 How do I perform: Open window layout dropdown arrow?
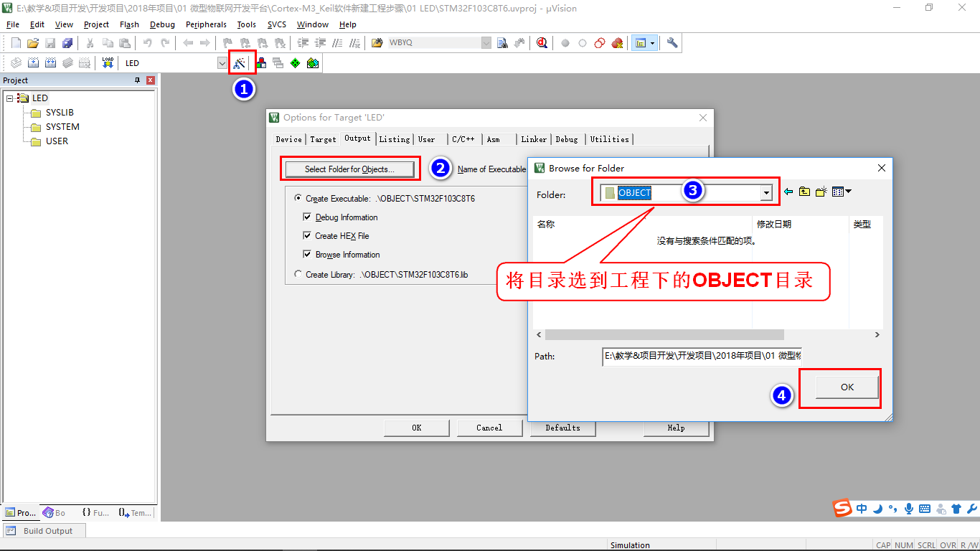point(652,43)
